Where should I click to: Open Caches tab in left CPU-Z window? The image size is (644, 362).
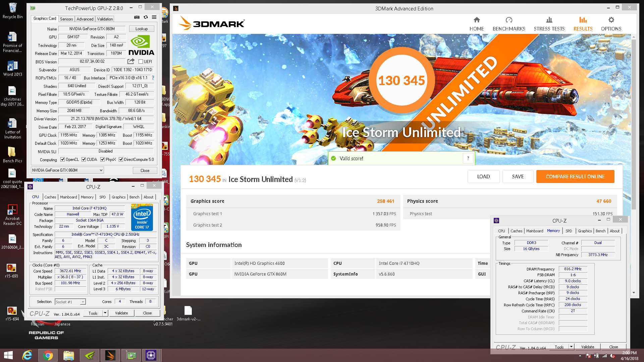[x=50, y=197]
